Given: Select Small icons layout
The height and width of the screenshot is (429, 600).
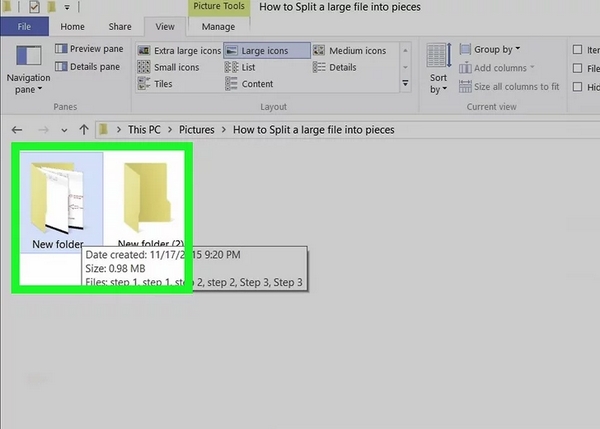Looking at the screenshot, I should pyautogui.click(x=169, y=67).
